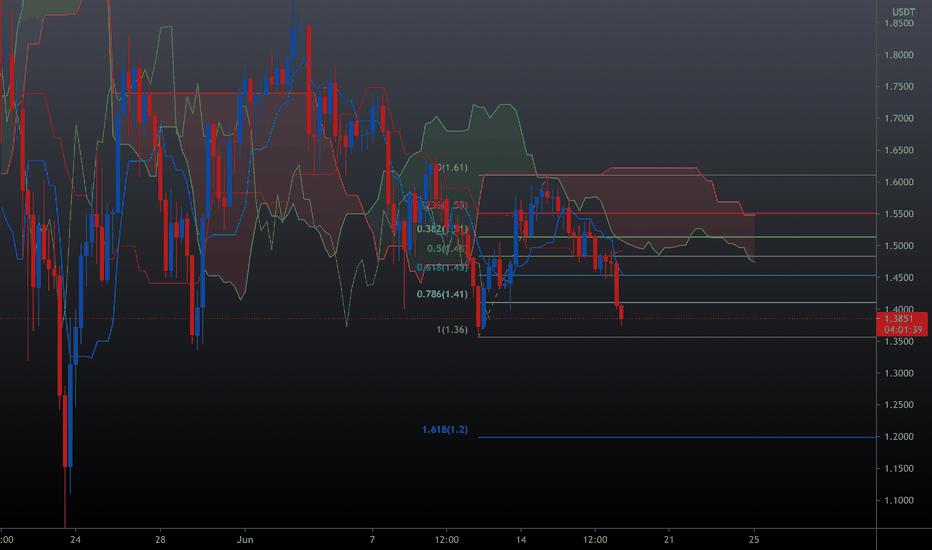
Task: Click the 1.2500 price axis label
Action: [899, 405]
